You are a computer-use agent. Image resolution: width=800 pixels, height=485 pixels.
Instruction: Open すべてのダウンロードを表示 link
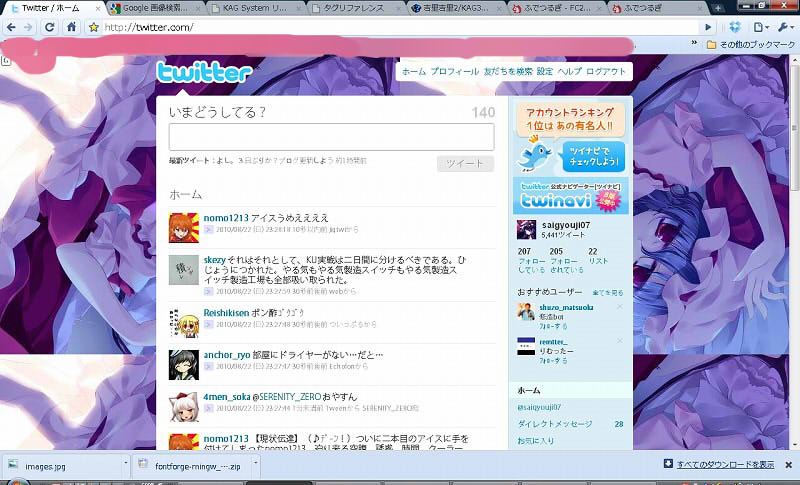click(x=725, y=465)
